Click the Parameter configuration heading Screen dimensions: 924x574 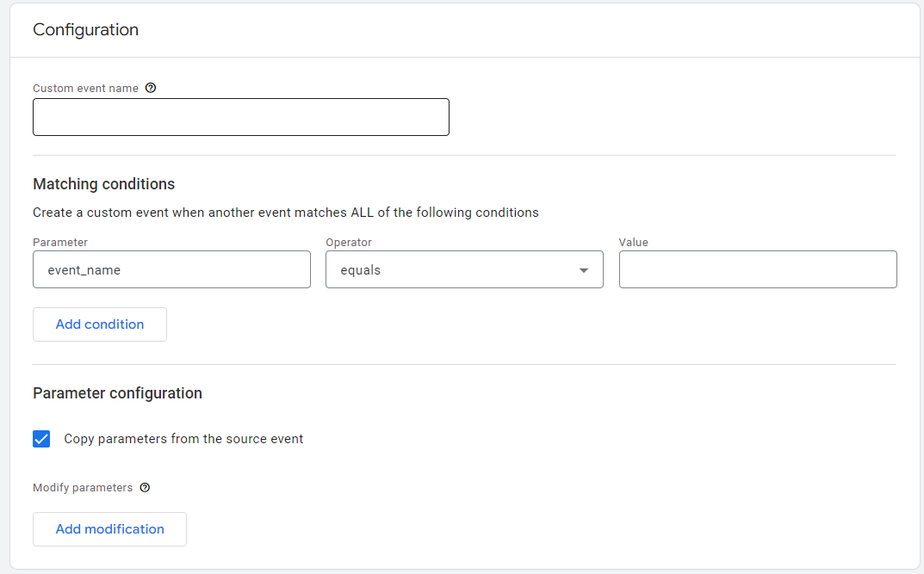(x=117, y=393)
